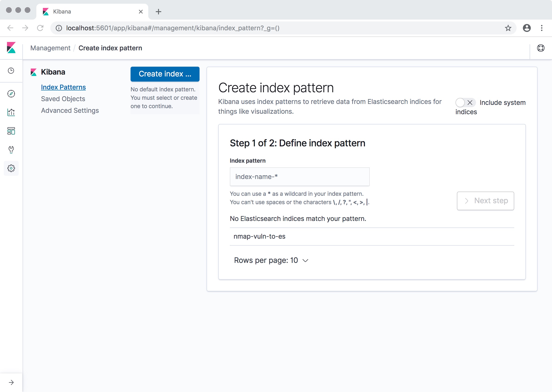The height and width of the screenshot is (392, 552).
Task: Click the index pattern input field
Action: point(300,176)
